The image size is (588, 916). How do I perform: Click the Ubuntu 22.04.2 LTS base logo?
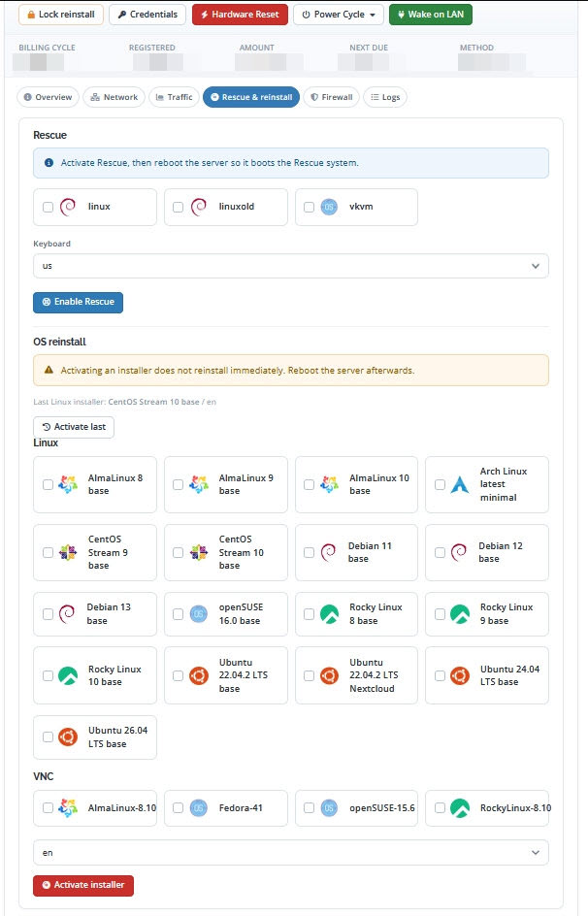(x=199, y=676)
